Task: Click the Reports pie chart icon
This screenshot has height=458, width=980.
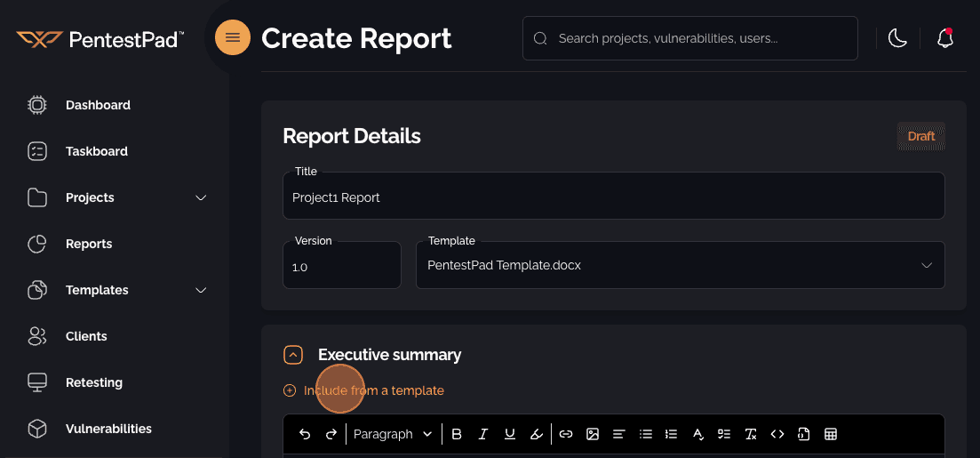Action: (37, 244)
